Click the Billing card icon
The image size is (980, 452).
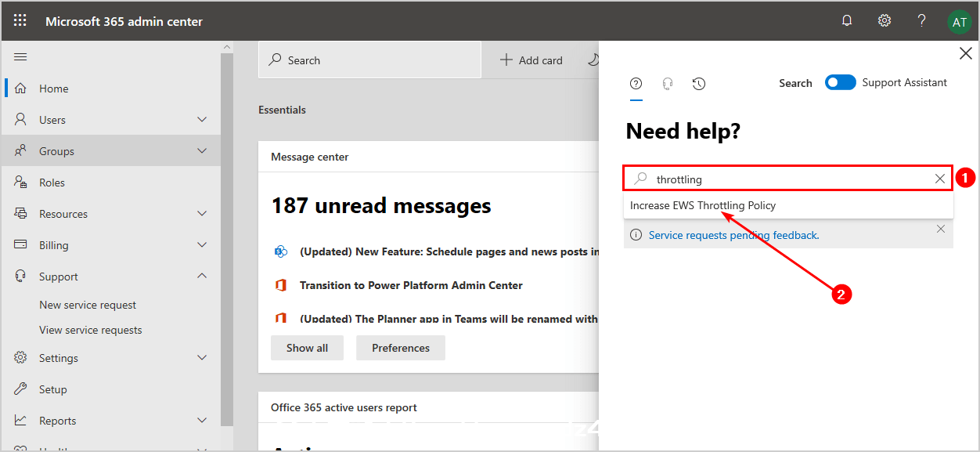point(21,245)
